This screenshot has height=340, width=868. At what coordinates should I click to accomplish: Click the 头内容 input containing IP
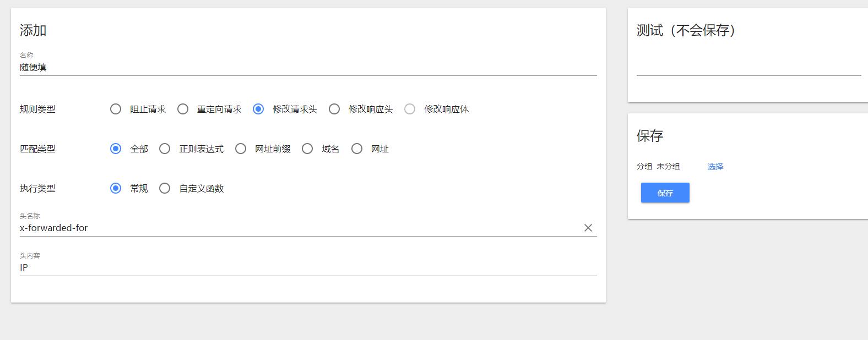point(307,267)
